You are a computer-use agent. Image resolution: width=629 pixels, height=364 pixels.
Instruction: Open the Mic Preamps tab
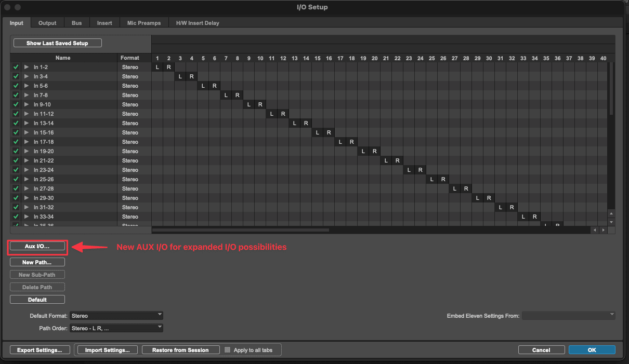[x=144, y=23]
